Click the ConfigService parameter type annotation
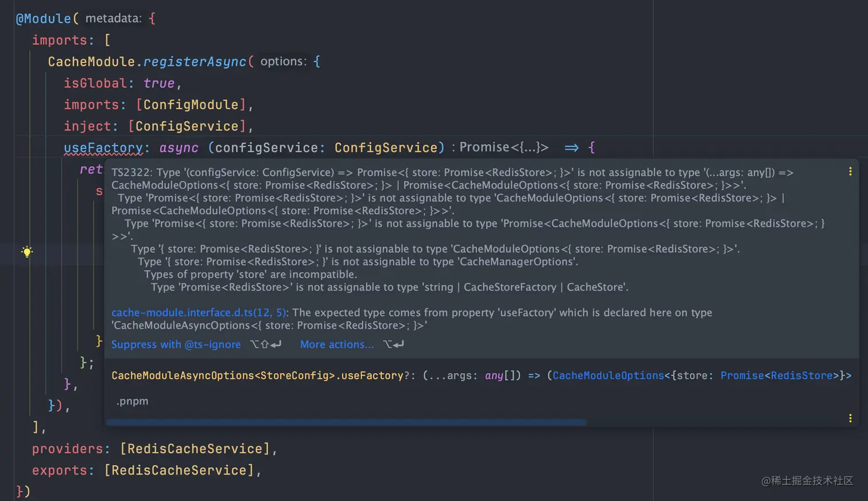 coord(386,147)
